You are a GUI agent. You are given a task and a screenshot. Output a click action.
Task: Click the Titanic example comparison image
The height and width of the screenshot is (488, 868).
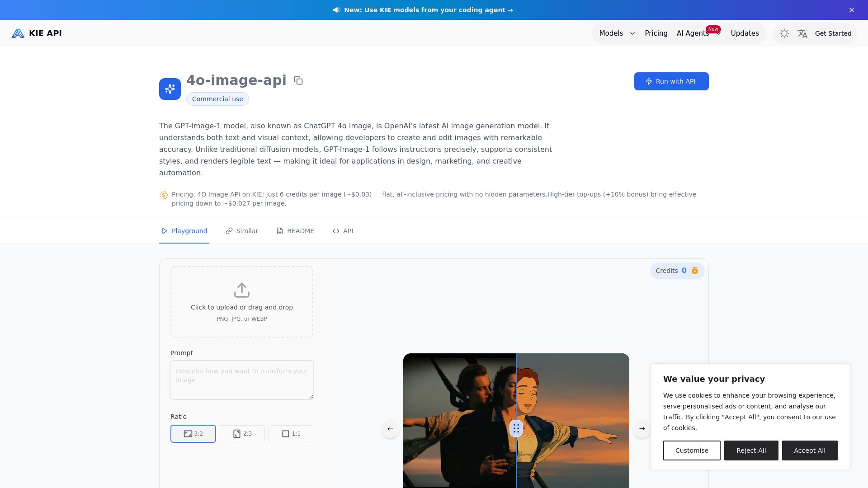coord(516,420)
